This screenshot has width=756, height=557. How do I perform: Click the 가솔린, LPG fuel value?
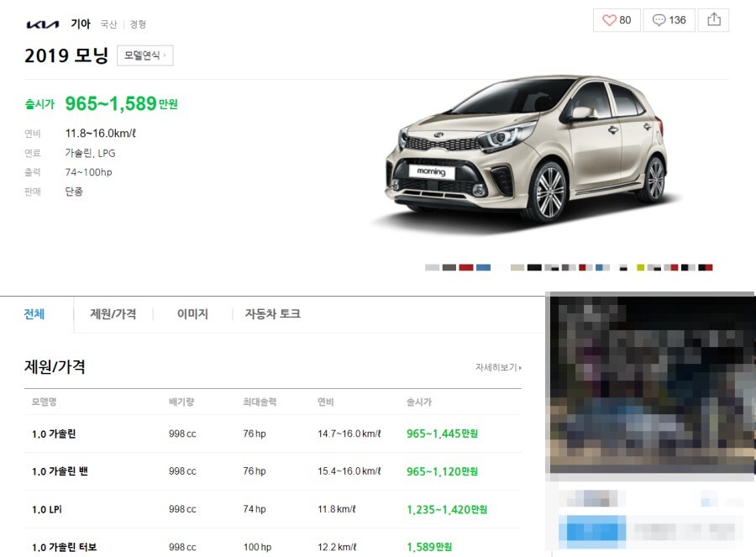point(90,154)
